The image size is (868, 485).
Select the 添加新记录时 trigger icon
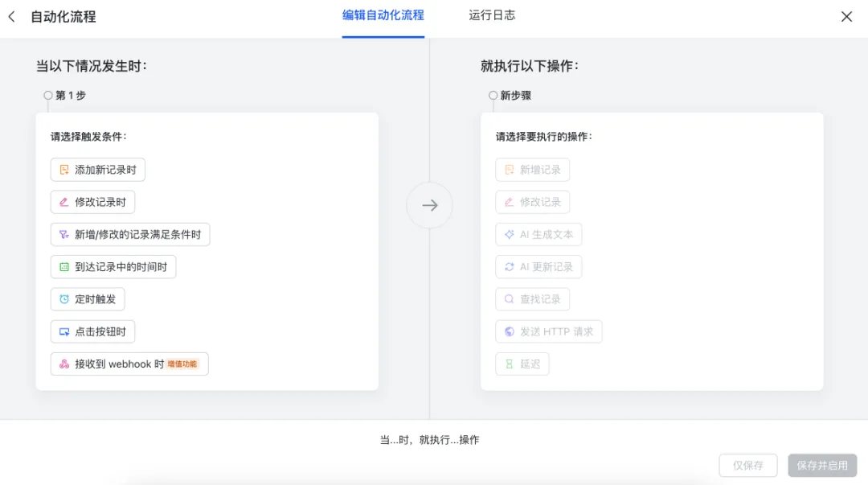click(64, 170)
